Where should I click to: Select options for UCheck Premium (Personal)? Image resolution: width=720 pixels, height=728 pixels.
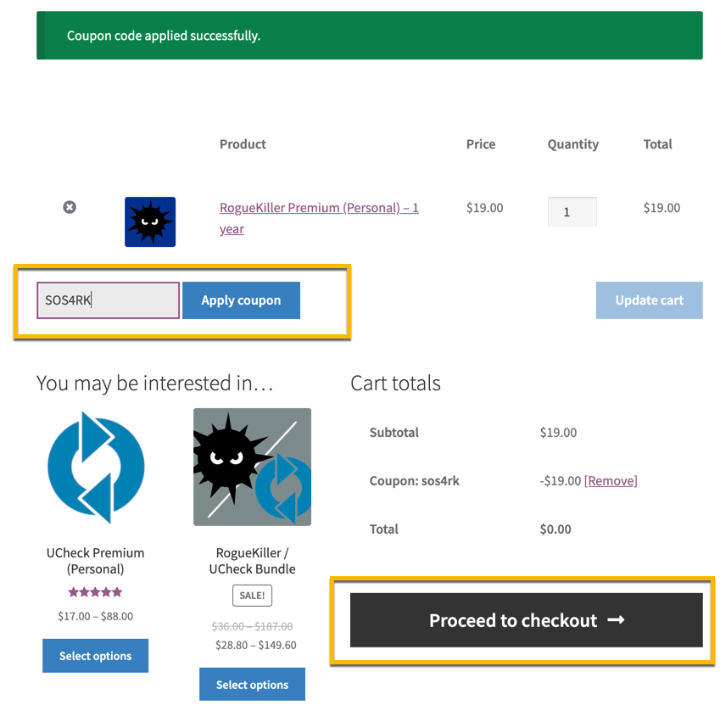click(95, 655)
